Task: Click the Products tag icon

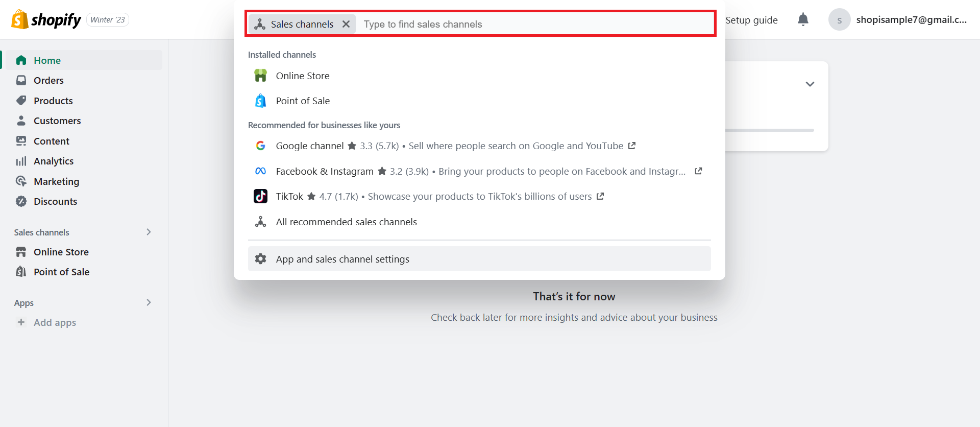Action: 21,101
